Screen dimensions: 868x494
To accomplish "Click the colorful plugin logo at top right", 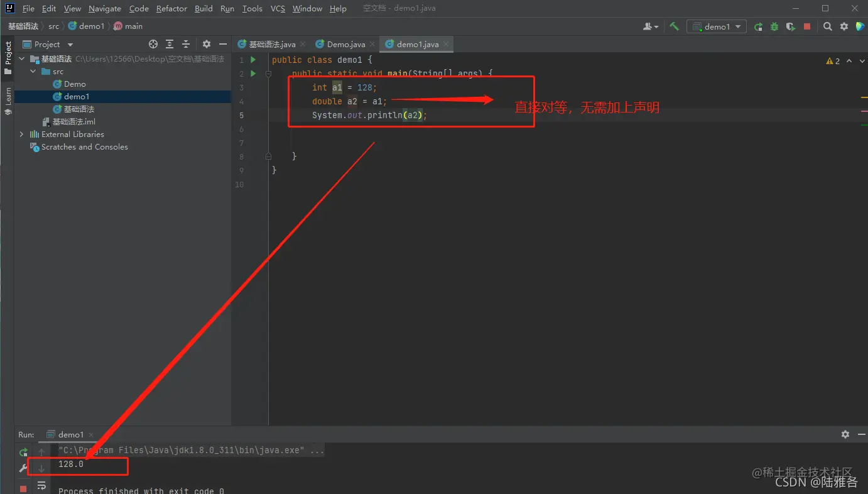I will point(860,26).
